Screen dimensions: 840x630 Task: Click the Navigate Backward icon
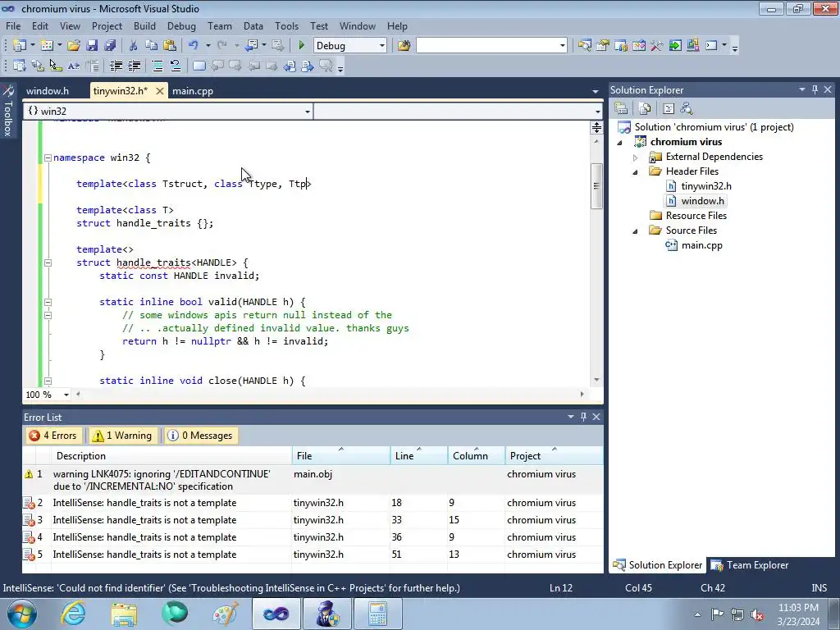tap(251, 46)
